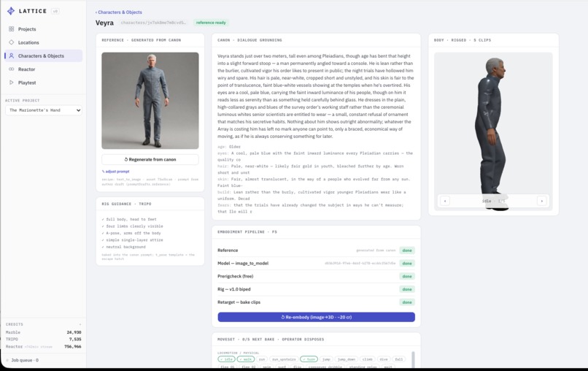The image size is (588, 371).
Task: Enable the dive move chip
Action: (x=384, y=359)
